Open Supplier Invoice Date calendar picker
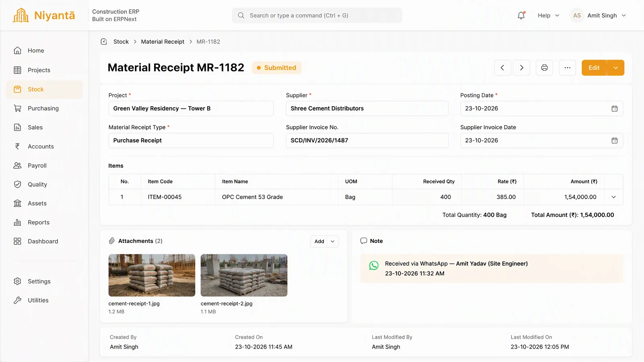The width and height of the screenshot is (644, 362). tap(615, 140)
